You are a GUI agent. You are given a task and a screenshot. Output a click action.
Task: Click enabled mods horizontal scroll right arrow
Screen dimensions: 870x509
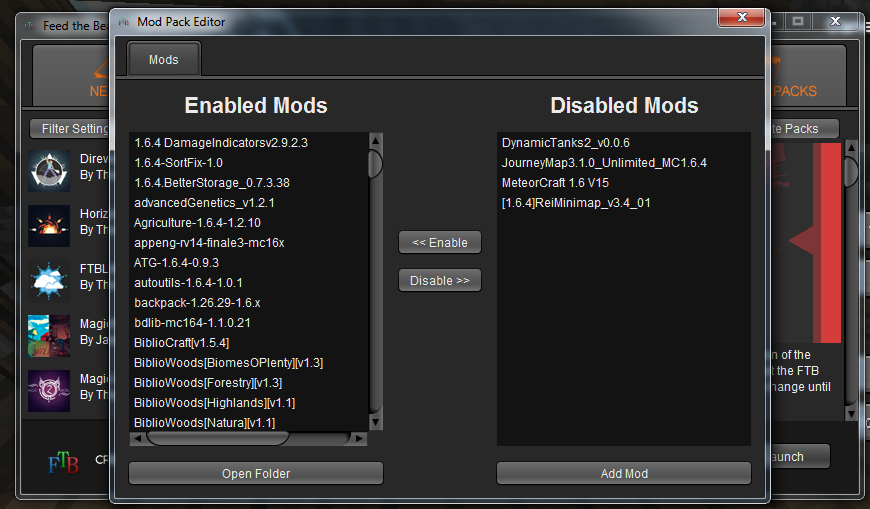point(360,439)
